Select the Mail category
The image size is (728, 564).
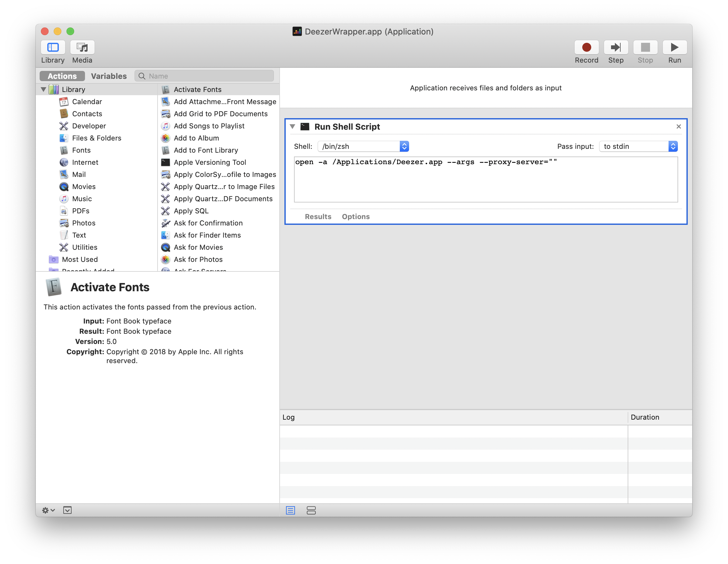tap(79, 175)
